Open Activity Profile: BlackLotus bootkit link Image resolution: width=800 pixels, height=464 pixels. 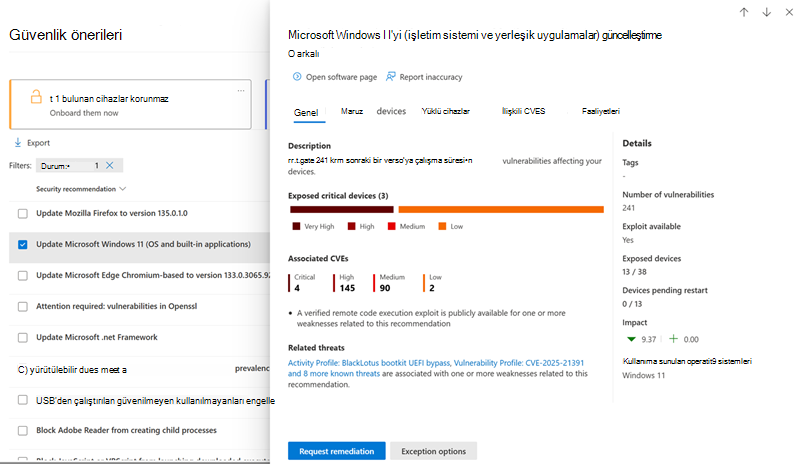pos(369,363)
